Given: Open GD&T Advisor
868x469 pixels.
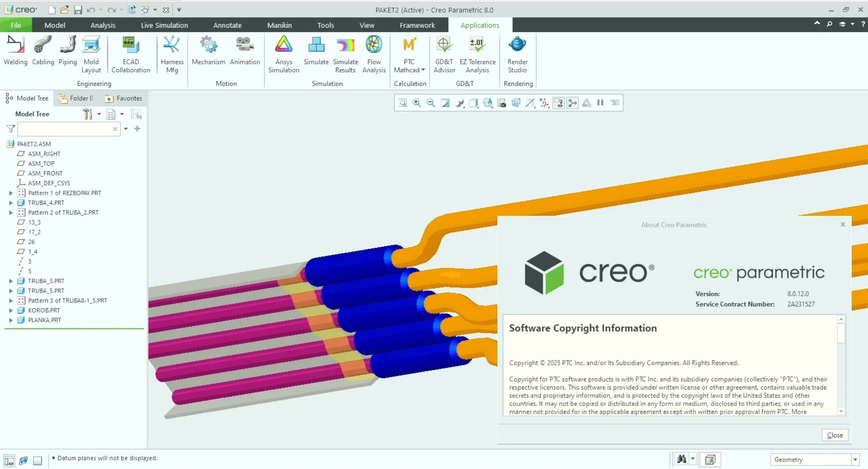Looking at the screenshot, I should click(444, 54).
